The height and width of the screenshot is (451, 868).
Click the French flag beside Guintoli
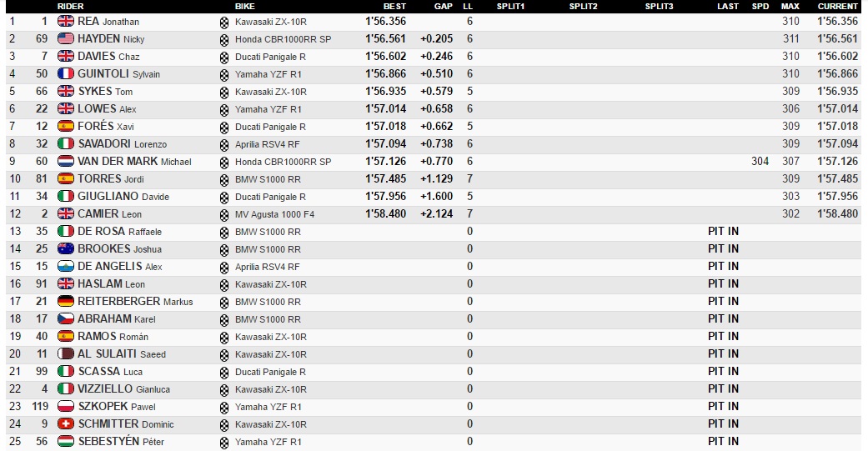(65, 73)
